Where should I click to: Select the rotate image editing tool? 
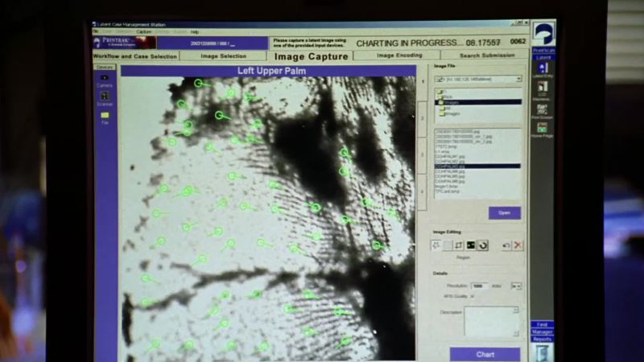(x=482, y=245)
